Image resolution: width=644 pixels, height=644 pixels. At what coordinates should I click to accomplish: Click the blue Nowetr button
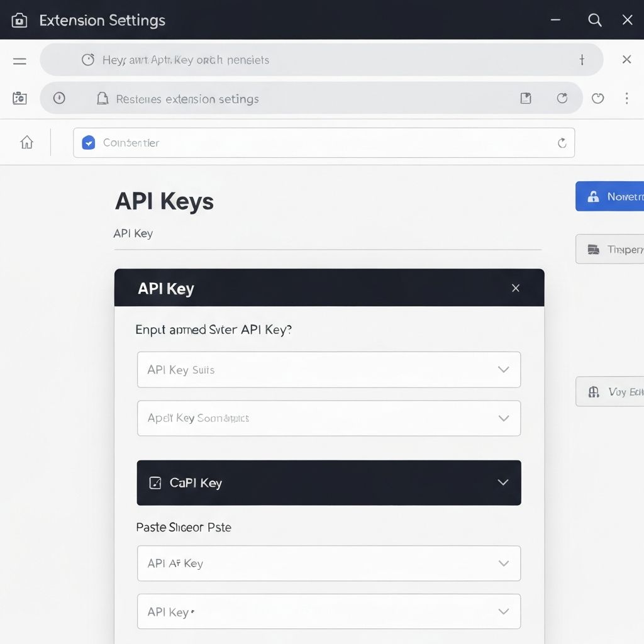click(609, 197)
